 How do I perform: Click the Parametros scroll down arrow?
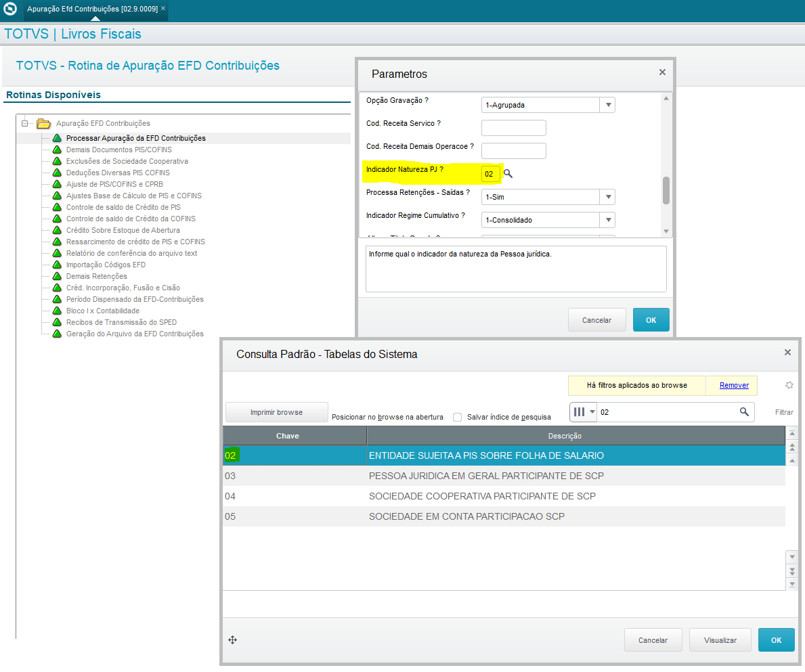[x=666, y=231]
